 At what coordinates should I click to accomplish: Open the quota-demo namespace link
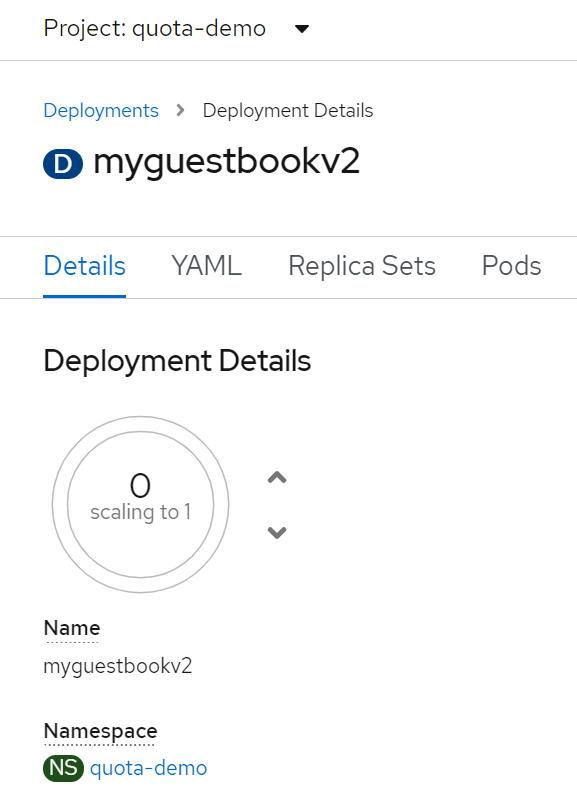(x=148, y=768)
